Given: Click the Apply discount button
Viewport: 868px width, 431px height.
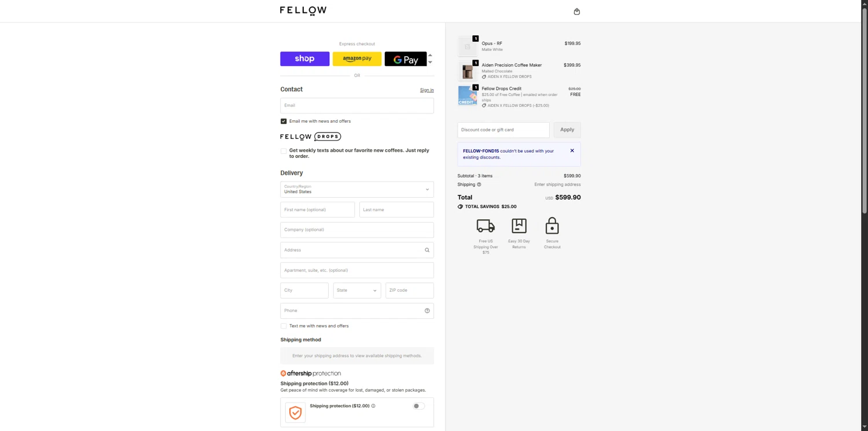Looking at the screenshot, I should pyautogui.click(x=567, y=130).
